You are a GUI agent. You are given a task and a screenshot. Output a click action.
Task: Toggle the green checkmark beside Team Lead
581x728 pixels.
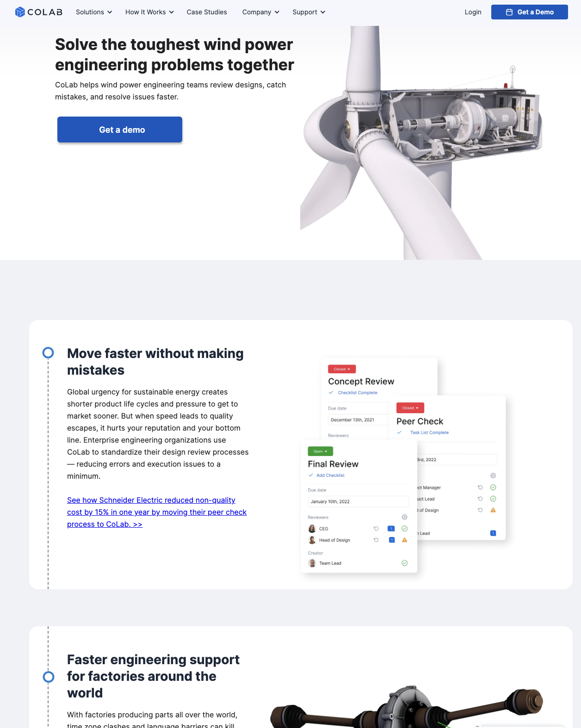click(404, 563)
